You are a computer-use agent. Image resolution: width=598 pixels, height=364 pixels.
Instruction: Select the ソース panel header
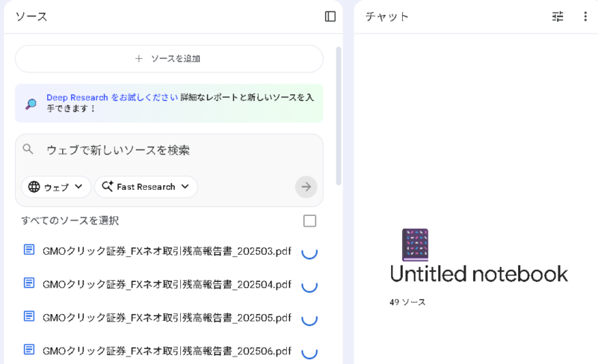(31, 16)
